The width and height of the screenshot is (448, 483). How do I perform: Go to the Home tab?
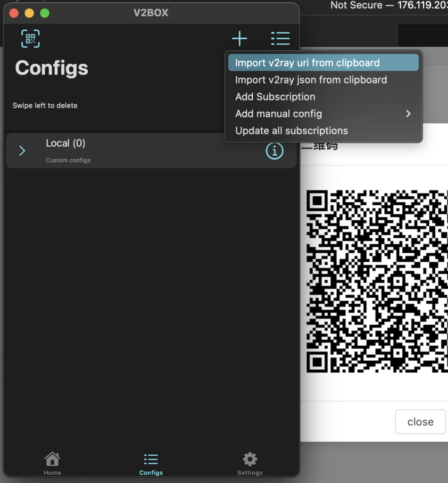click(x=52, y=464)
